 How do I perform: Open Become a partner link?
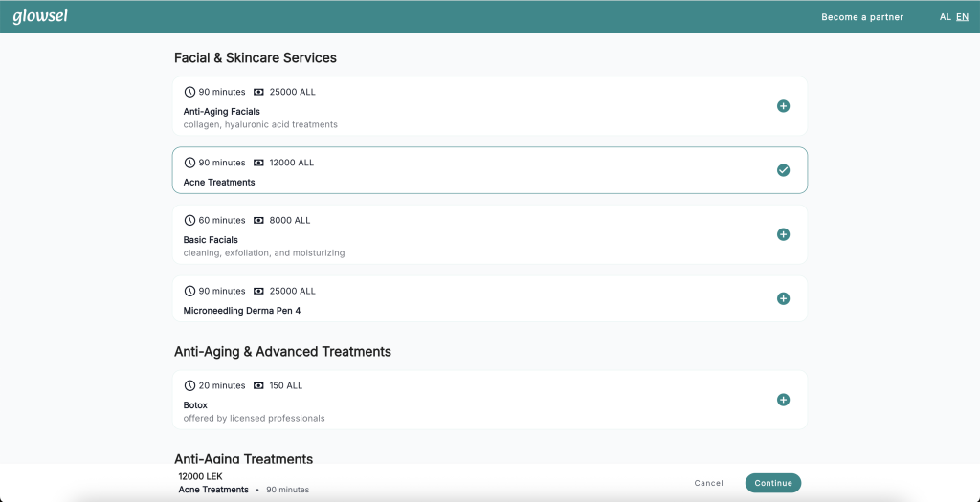click(862, 17)
